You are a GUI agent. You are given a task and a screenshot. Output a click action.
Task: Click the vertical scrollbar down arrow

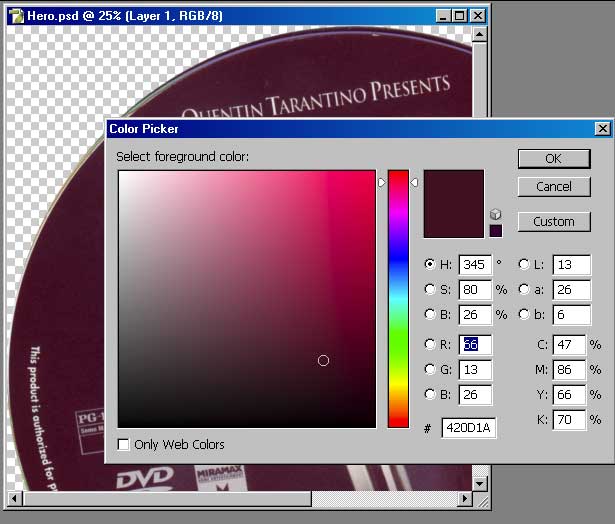click(479, 483)
